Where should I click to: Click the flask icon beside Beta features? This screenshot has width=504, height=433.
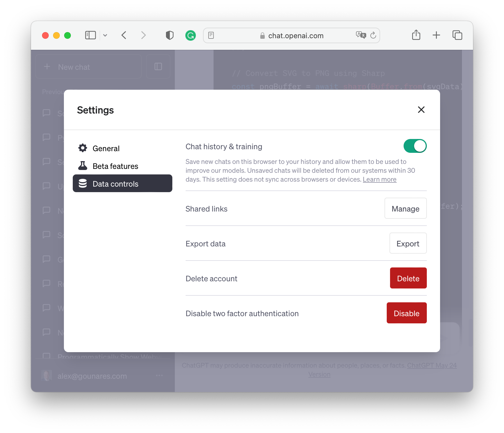click(x=83, y=166)
